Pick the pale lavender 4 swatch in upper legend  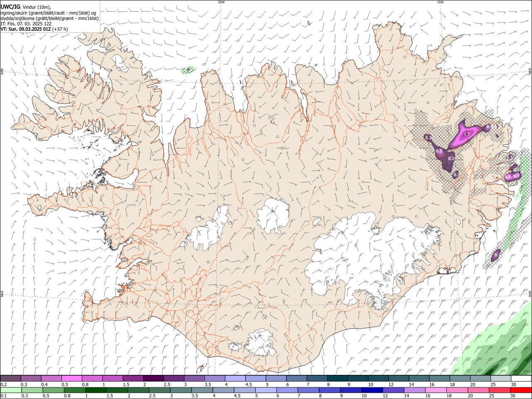pyautogui.click(x=234, y=379)
